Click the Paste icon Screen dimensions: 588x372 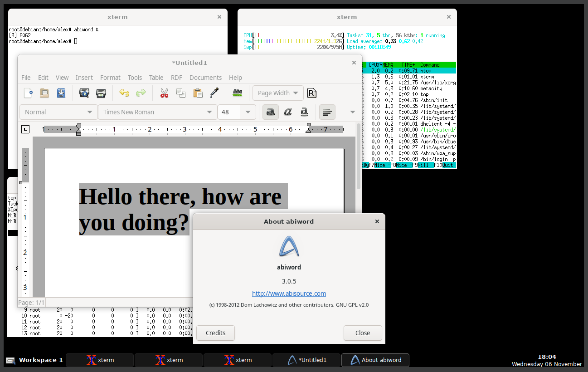pos(198,93)
